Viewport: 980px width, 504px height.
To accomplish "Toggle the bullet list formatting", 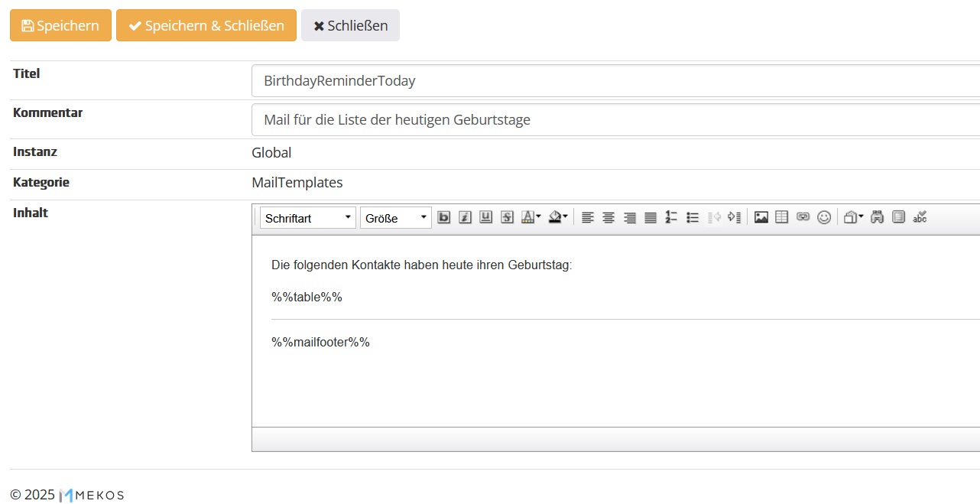I will tap(692, 216).
